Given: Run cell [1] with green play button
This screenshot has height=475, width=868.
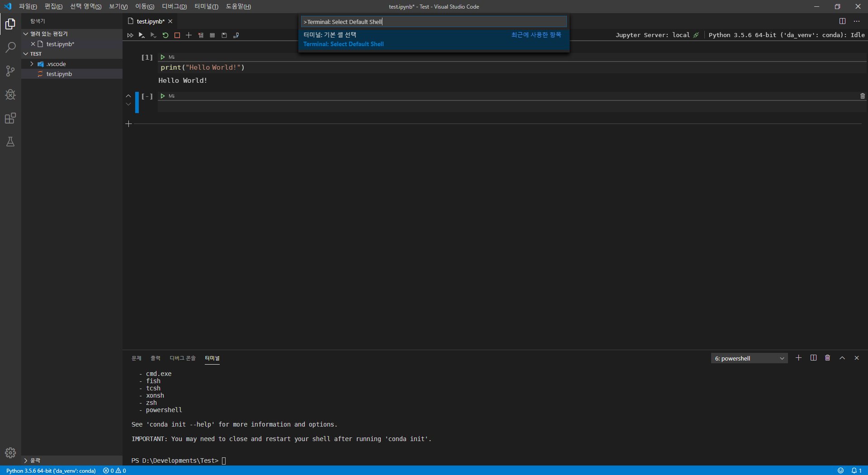Looking at the screenshot, I should [x=163, y=57].
